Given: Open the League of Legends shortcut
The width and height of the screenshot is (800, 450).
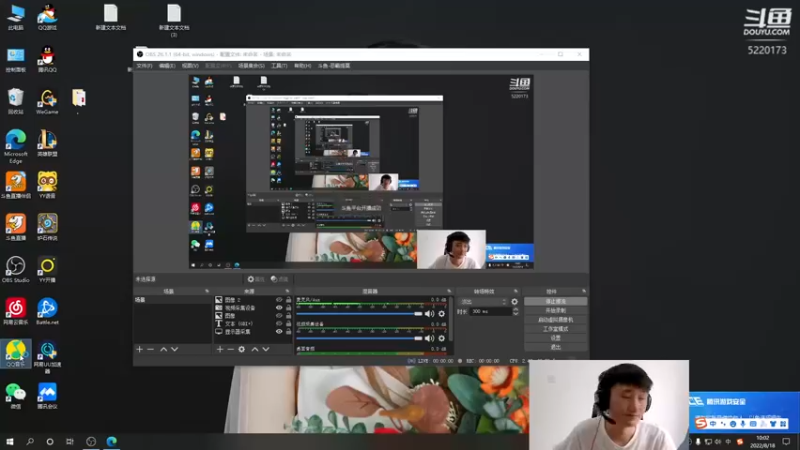Looking at the screenshot, I should tap(47, 143).
